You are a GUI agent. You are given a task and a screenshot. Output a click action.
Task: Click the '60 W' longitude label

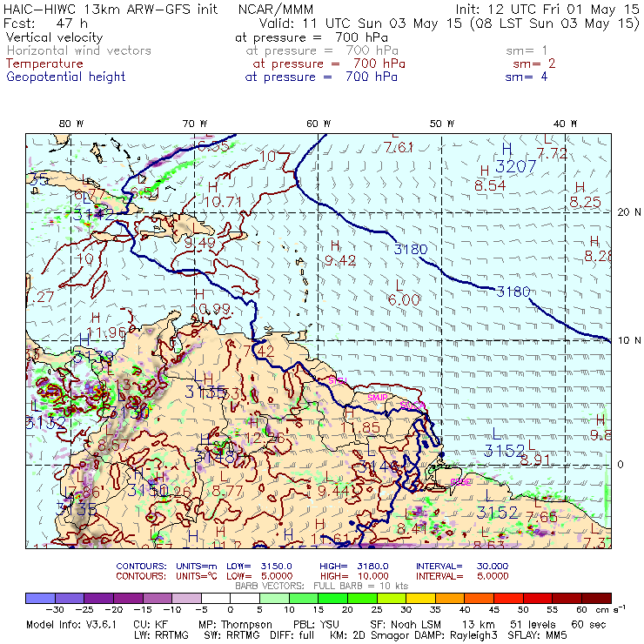tap(319, 124)
